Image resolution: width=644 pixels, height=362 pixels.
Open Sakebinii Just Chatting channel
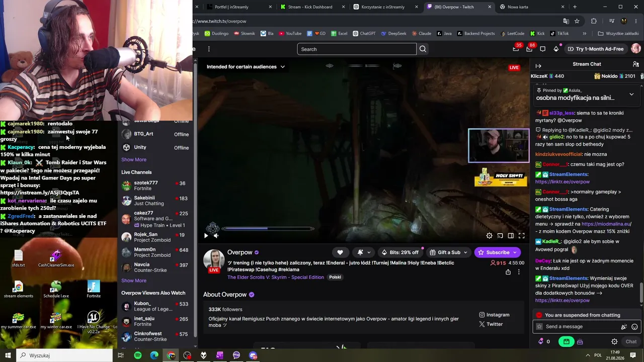155,201
